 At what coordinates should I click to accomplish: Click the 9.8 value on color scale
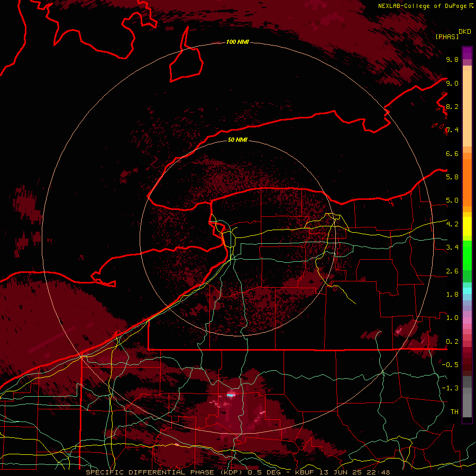[x=452, y=60]
